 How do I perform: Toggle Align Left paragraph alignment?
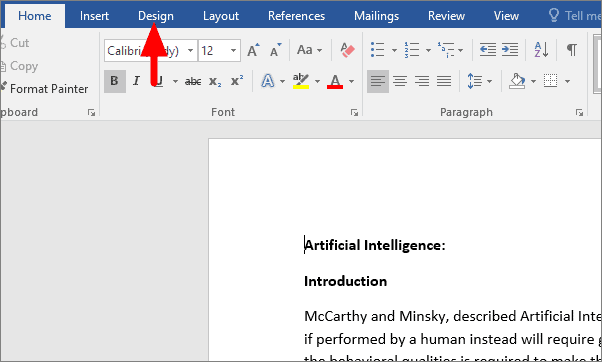(x=378, y=81)
